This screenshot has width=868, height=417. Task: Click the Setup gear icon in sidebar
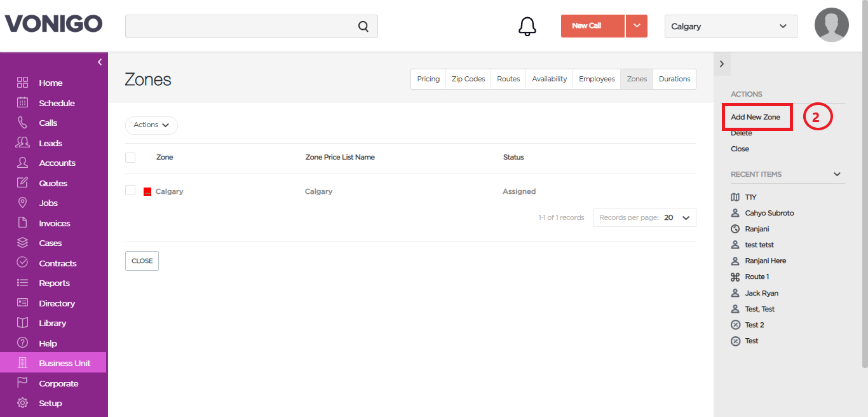(x=22, y=403)
